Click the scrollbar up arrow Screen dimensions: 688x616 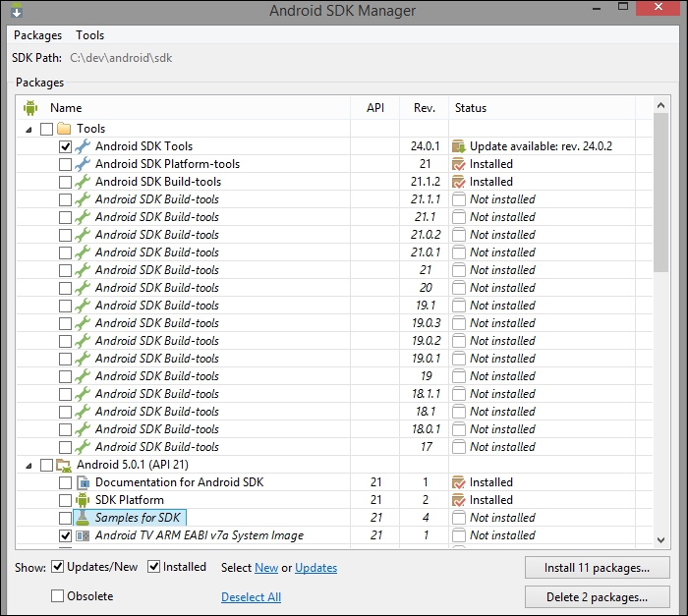tap(660, 105)
